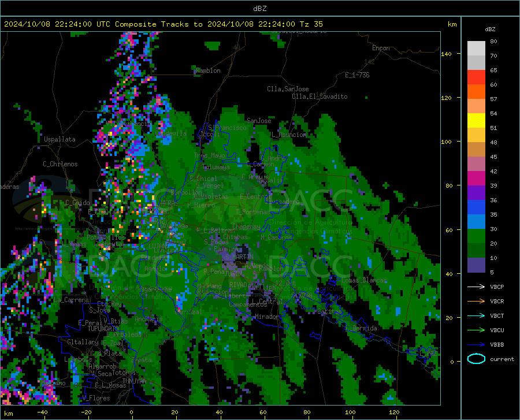Click the cyan 'current' ellipse legend icon
The height and width of the screenshot is (420, 520).
[x=476, y=359]
